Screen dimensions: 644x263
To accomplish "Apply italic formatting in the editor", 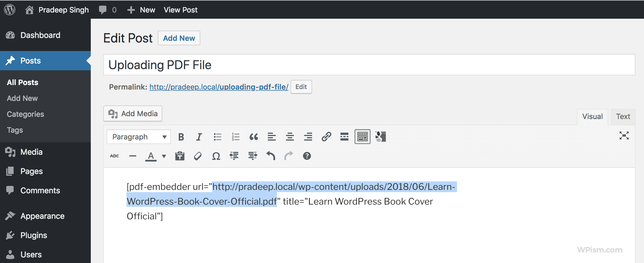I will 199,137.
